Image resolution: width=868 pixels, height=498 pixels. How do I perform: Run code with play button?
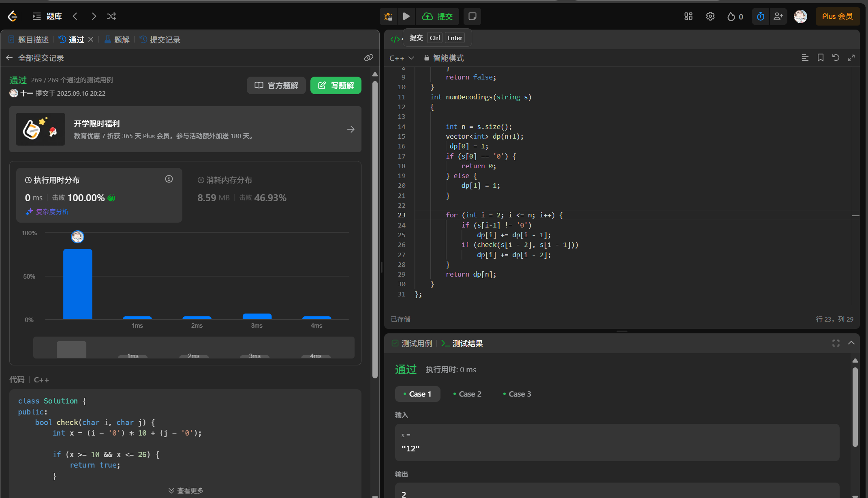406,16
